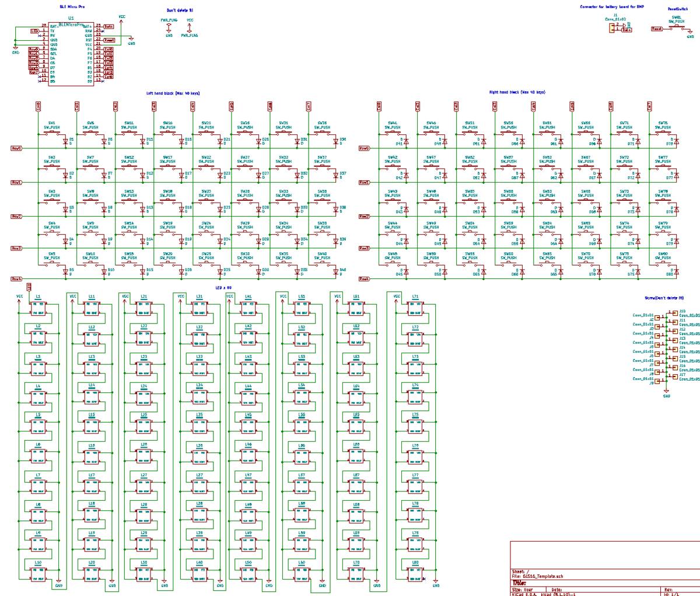Click the 'Screw(Don't delete it)' note
The image size is (700, 596).
664,298
